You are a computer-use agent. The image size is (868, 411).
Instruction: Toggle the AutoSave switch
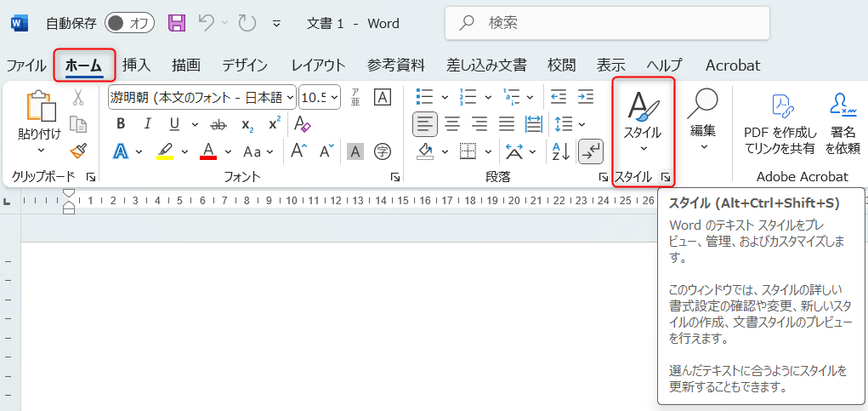129,23
